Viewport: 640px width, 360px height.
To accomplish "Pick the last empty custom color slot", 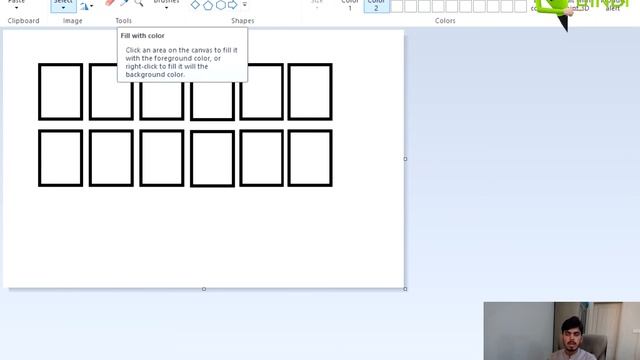I will tap(520, 6).
